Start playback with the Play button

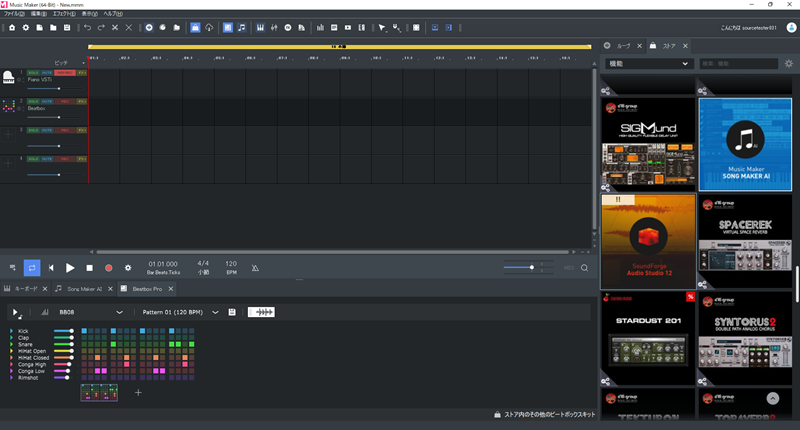tap(70, 268)
